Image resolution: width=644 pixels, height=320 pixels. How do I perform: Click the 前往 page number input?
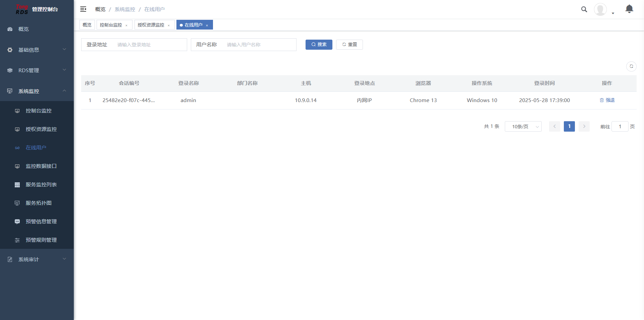pyautogui.click(x=620, y=127)
